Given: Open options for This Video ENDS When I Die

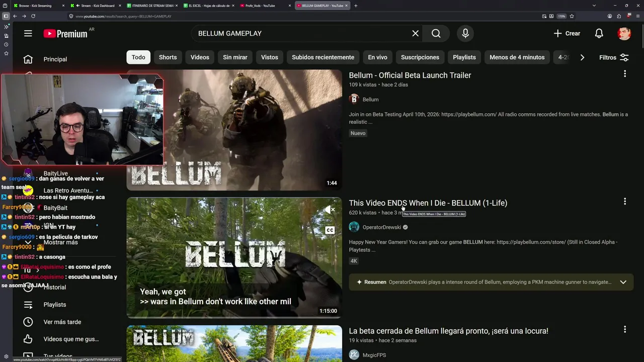Looking at the screenshot, I should pos(625,202).
